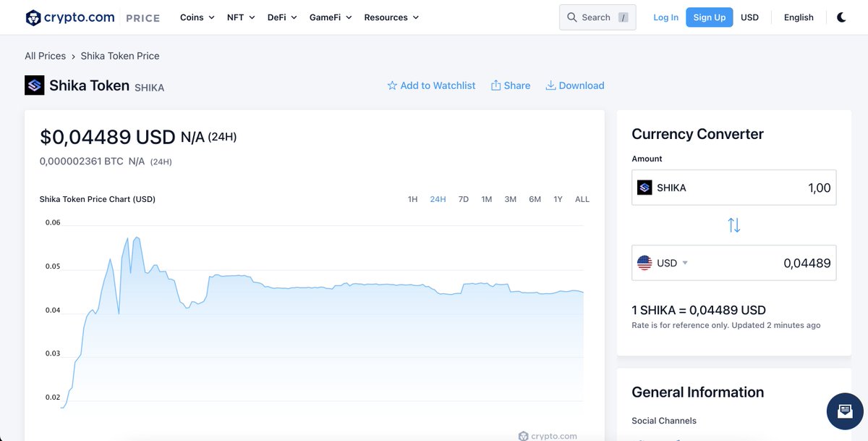Click the rate reference note text
Image resolution: width=868 pixels, height=441 pixels.
pos(726,325)
